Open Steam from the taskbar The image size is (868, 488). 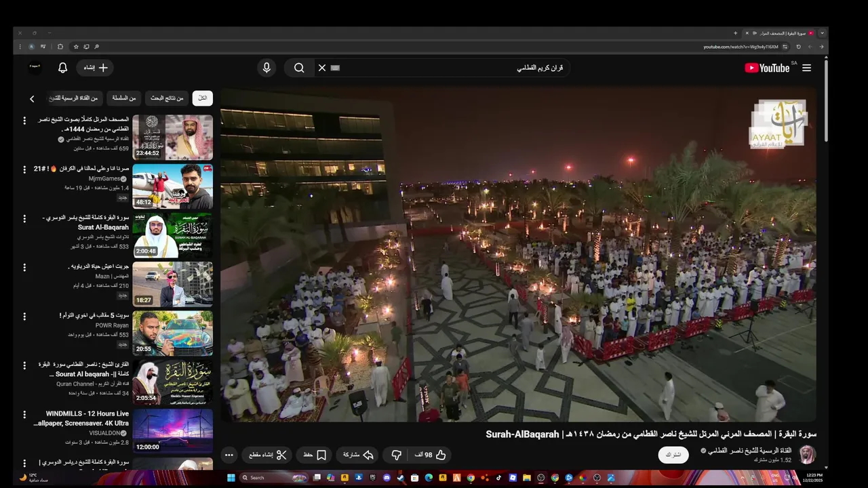pyautogui.click(x=401, y=478)
